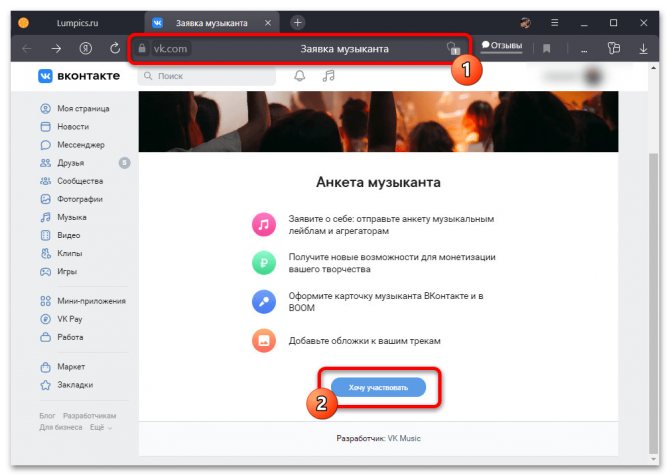The height and width of the screenshot is (476, 670).
Task: Click the vk.com address field
Action: (x=170, y=49)
